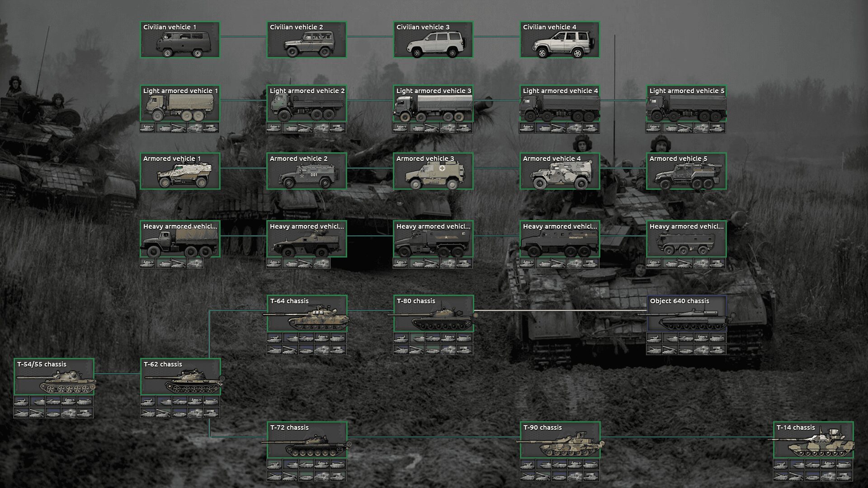Viewport: 868px width, 488px height.
Task: Open third Heavy armored vehicle six-wheeled tech
Action: click(433, 239)
